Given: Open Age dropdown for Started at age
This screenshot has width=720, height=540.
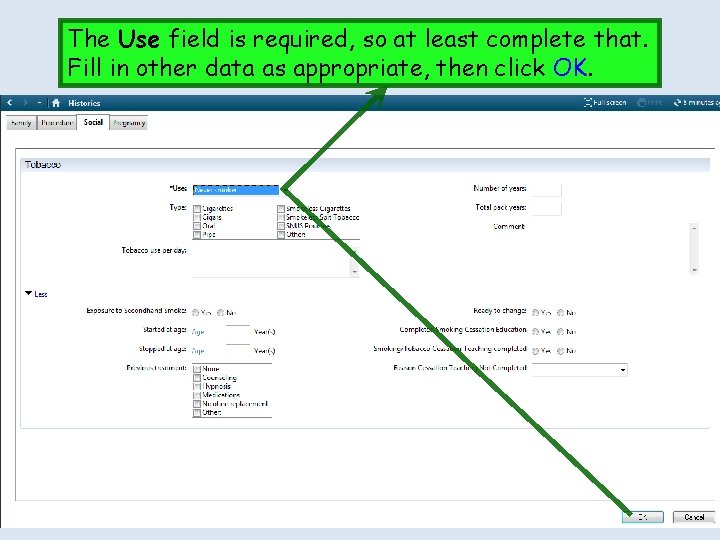Looking at the screenshot, I should [x=198, y=332].
